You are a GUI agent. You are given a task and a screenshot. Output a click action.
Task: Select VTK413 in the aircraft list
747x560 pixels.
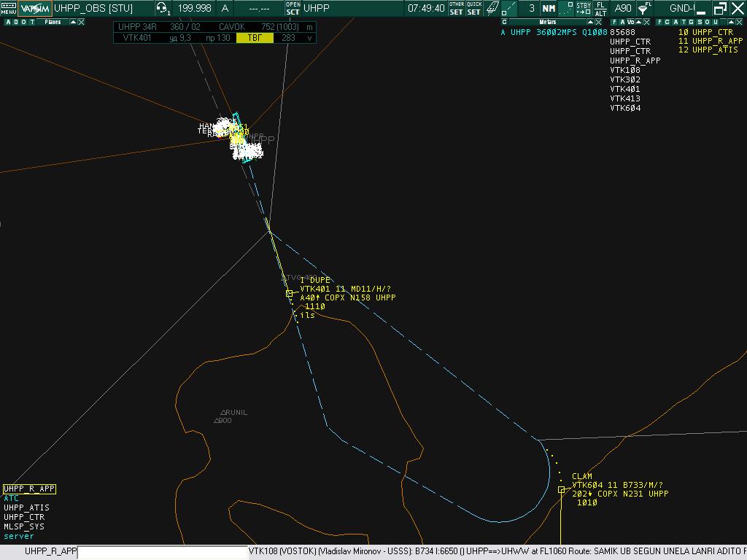pyautogui.click(x=625, y=98)
